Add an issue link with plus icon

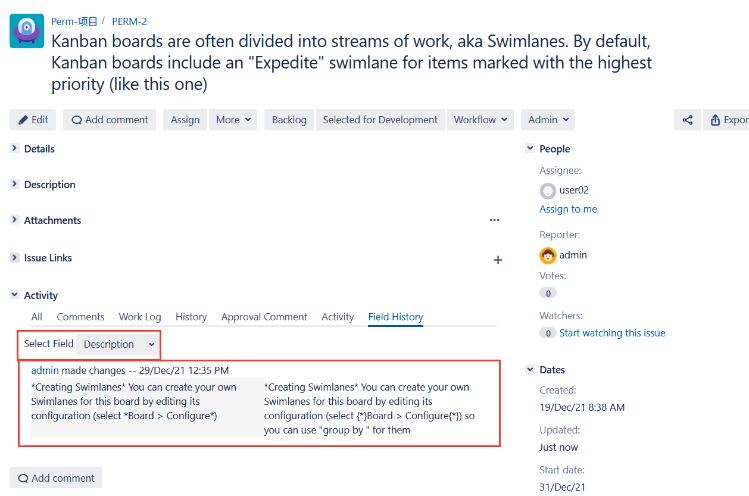click(498, 259)
